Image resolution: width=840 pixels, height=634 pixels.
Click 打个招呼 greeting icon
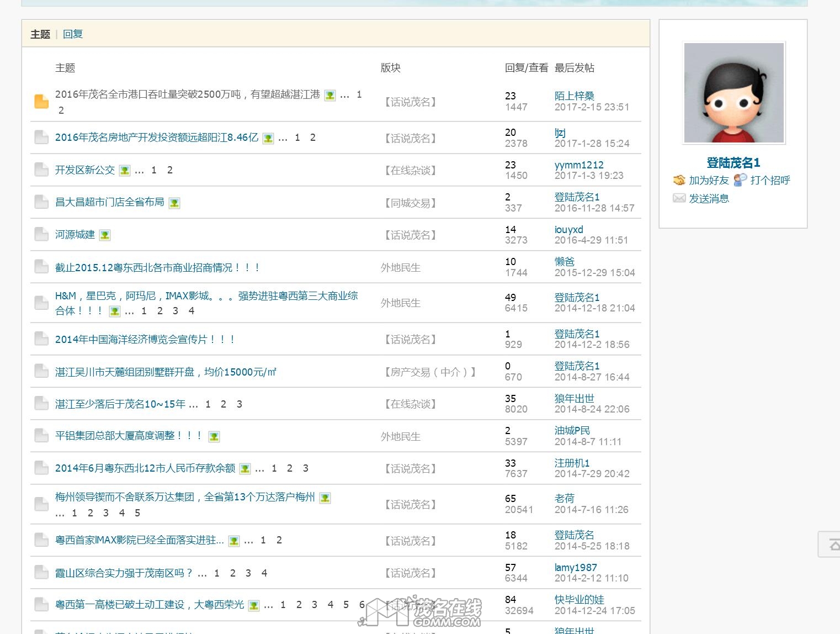click(x=741, y=180)
